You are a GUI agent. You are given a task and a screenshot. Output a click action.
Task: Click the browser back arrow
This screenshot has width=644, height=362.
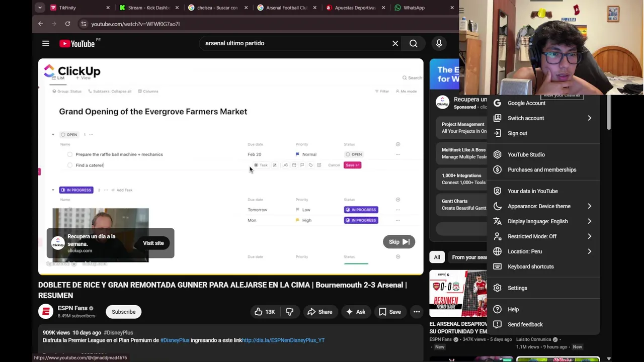(x=41, y=24)
